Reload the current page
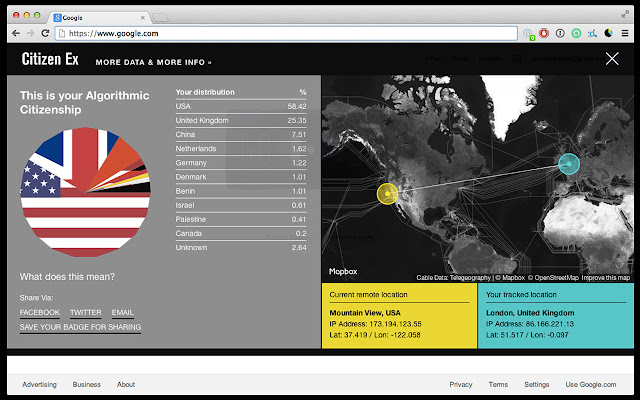This screenshot has height=400, width=640. click(47, 33)
